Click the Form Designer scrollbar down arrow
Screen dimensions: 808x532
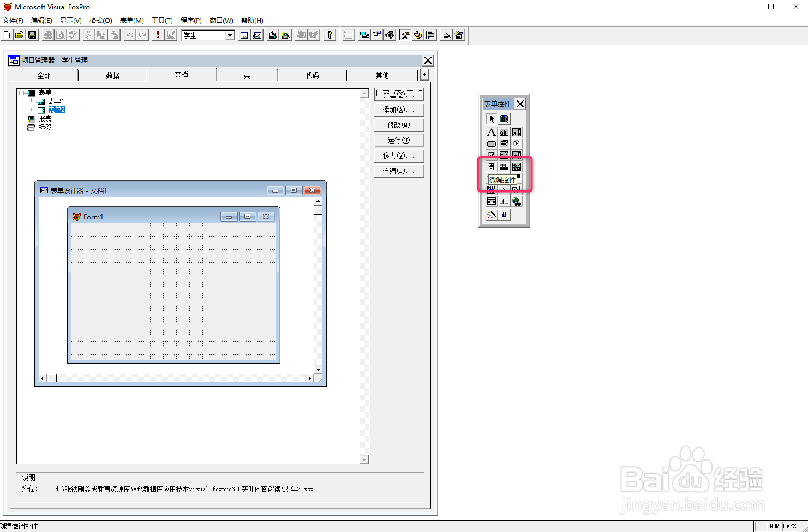(318, 369)
